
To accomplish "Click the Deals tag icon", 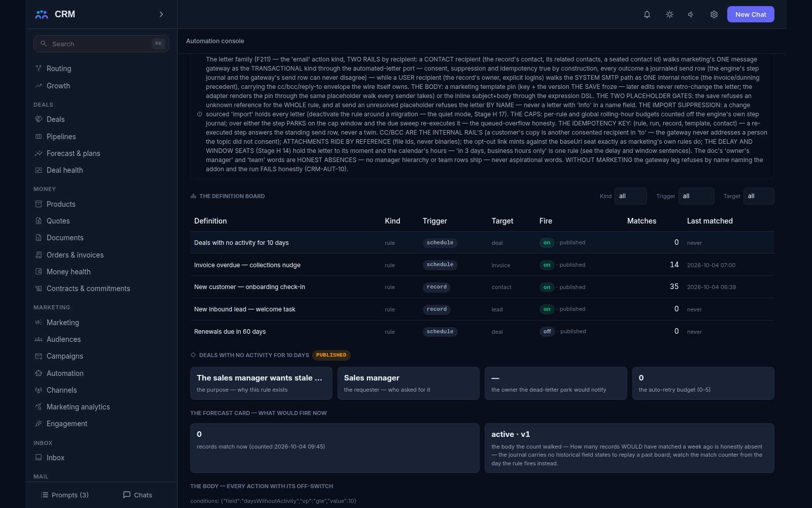I will pos(39,119).
